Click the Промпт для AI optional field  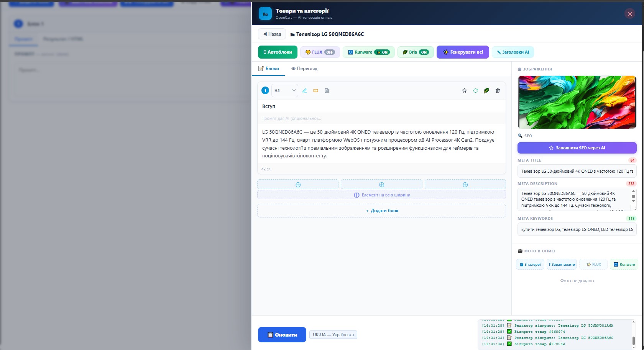[381, 118]
